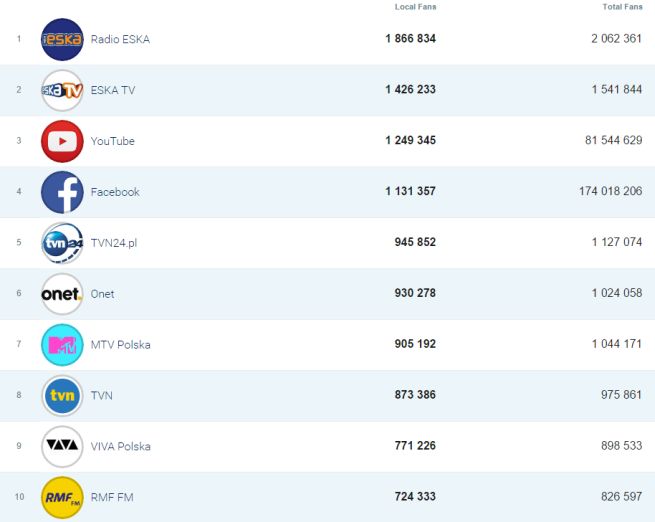Open the MTV Polska name link
Screen dimensions: 655x522
point(120,345)
